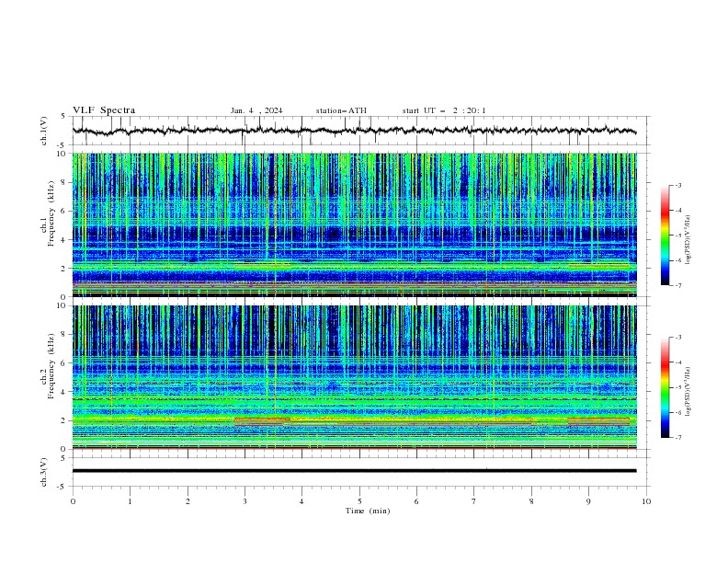
Task: Click the "10" frequency tick of ch.1 spectrogram
Action: tap(63, 154)
